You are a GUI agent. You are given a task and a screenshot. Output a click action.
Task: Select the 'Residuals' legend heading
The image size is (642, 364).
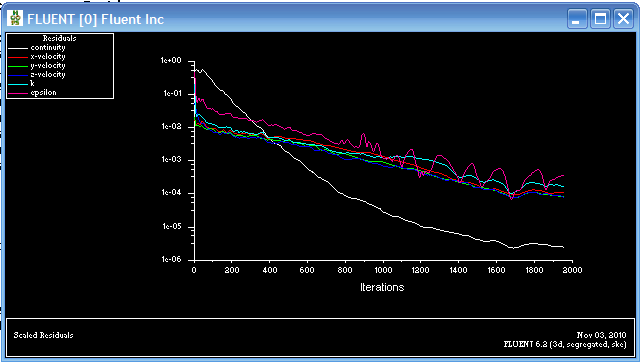[59, 38]
